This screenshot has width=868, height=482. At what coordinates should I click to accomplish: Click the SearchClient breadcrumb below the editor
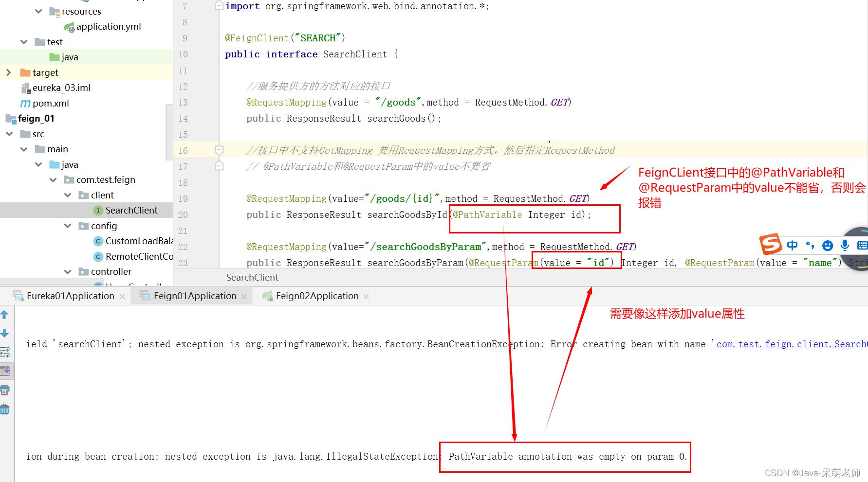point(252,277)
